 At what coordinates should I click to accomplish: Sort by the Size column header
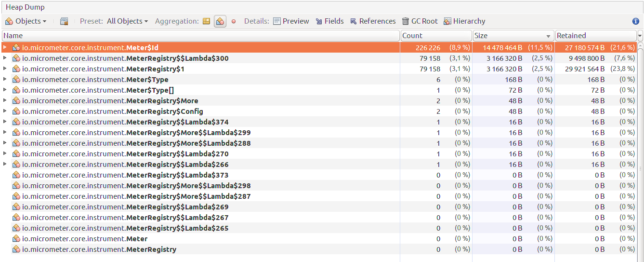[513, 36]
